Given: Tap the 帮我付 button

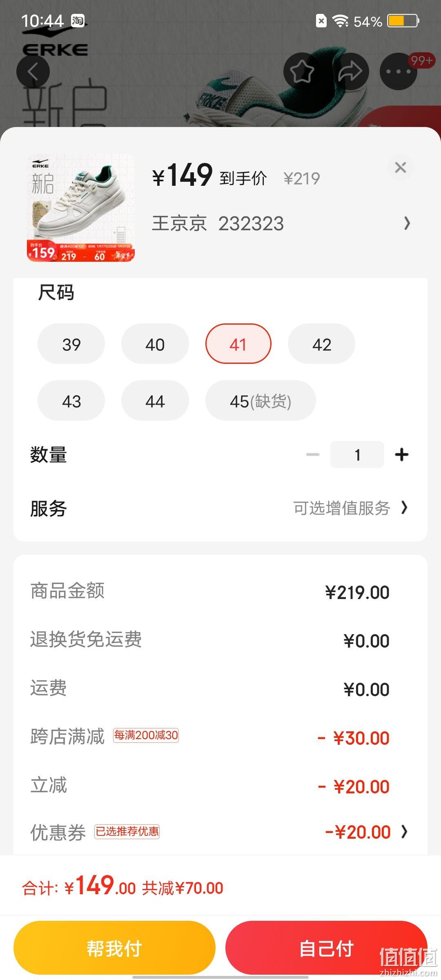Looking at the screenshot, I should (114, 948).
